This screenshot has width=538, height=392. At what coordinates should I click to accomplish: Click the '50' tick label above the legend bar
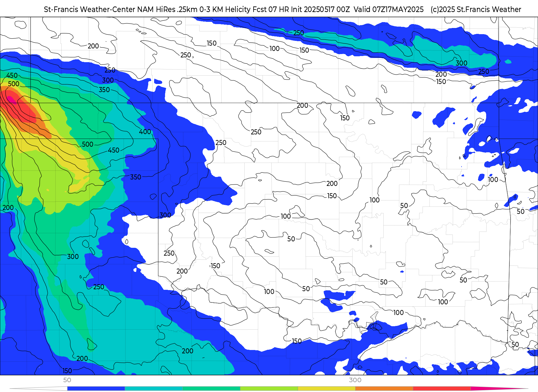(x=67, y=380)
